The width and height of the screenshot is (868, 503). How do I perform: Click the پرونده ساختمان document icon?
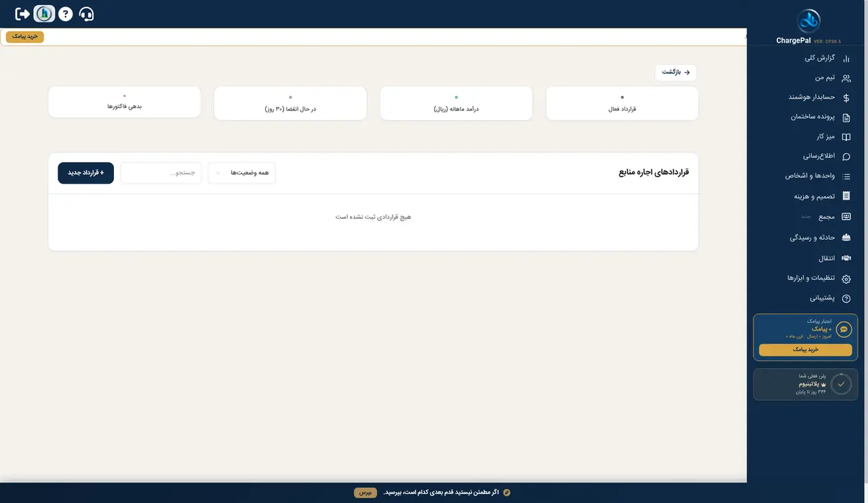pos(846,117)
